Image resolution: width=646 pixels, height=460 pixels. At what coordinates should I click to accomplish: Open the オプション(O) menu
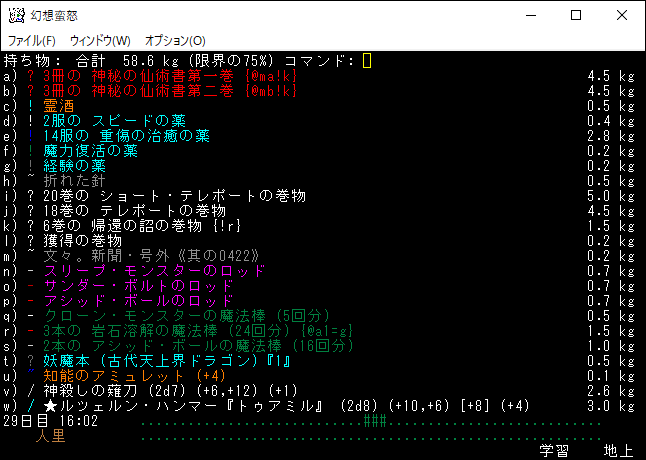coord(175,40)
